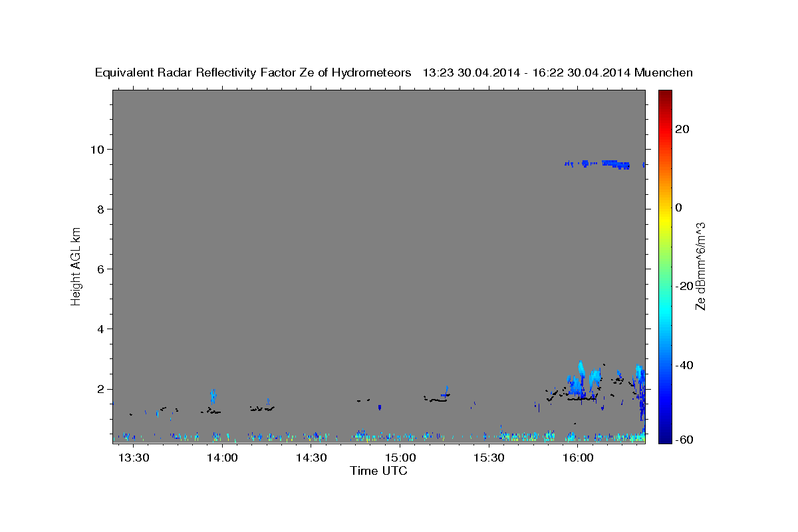Viewport: 798px width, 532px height.
Task: Click the 14:00 time tick label
Action: 222,458
